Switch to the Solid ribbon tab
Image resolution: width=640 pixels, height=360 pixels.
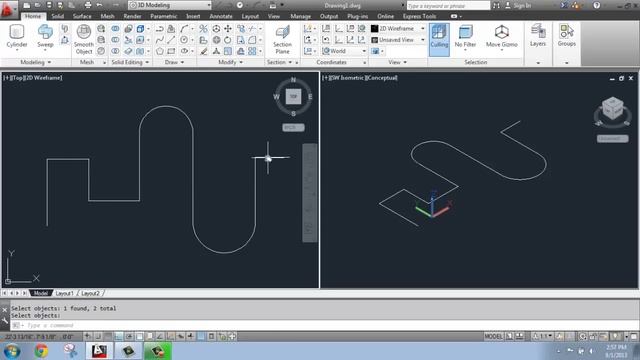coord(58,16)
